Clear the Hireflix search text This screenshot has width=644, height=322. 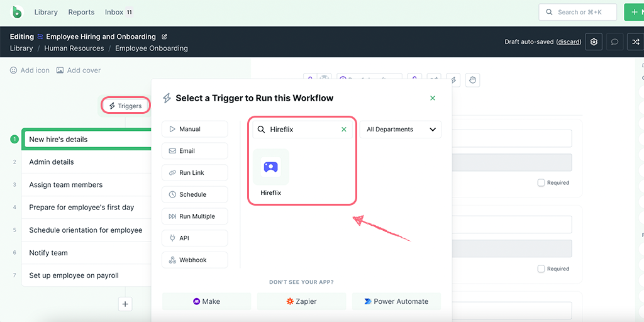(x=344, y=130)
